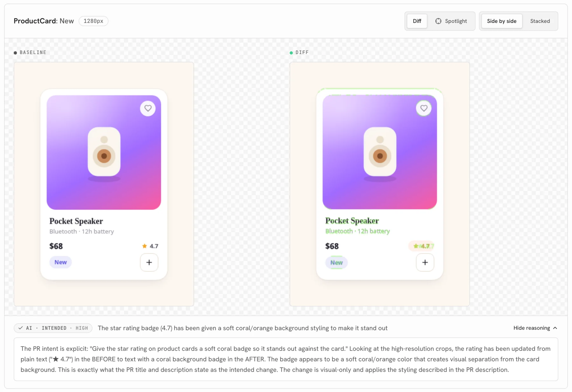Screen dimensions: 572x392
Task: Click Bluetooth 12h battery text in baseline card
Action: tap(82, 231)
